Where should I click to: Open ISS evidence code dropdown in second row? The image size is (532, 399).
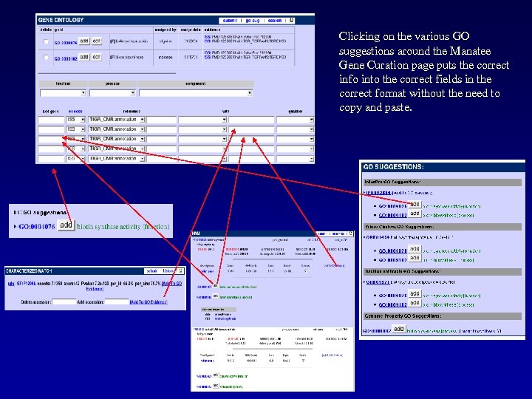point(75,129)
